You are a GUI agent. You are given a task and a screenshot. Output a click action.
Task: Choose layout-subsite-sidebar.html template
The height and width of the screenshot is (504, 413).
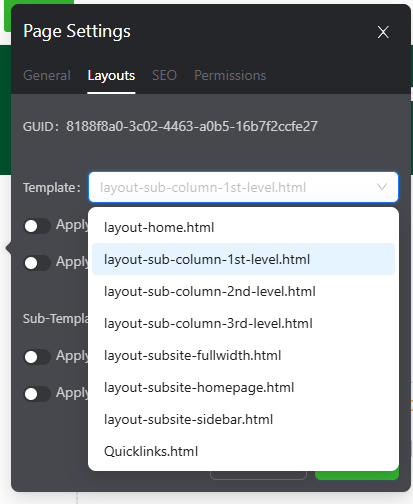click(x=243, y=419)
